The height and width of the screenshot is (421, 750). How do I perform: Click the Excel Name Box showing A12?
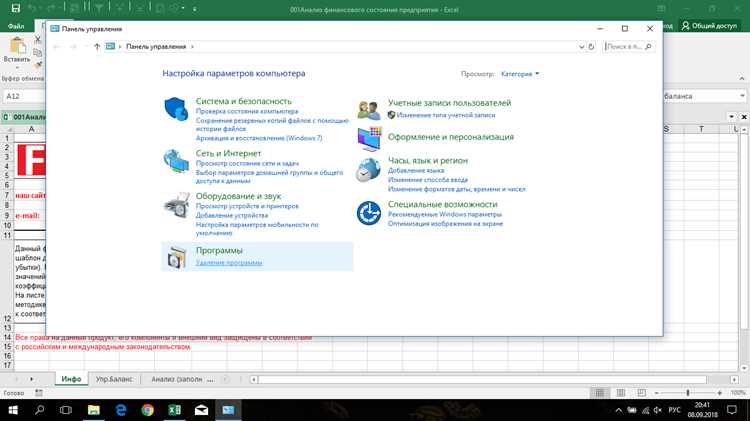(24, 96)
